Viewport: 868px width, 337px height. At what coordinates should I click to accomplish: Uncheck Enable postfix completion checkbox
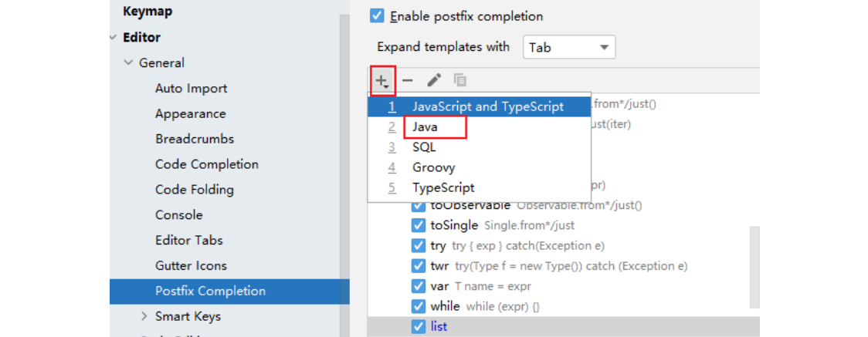(x=377, y=16)
